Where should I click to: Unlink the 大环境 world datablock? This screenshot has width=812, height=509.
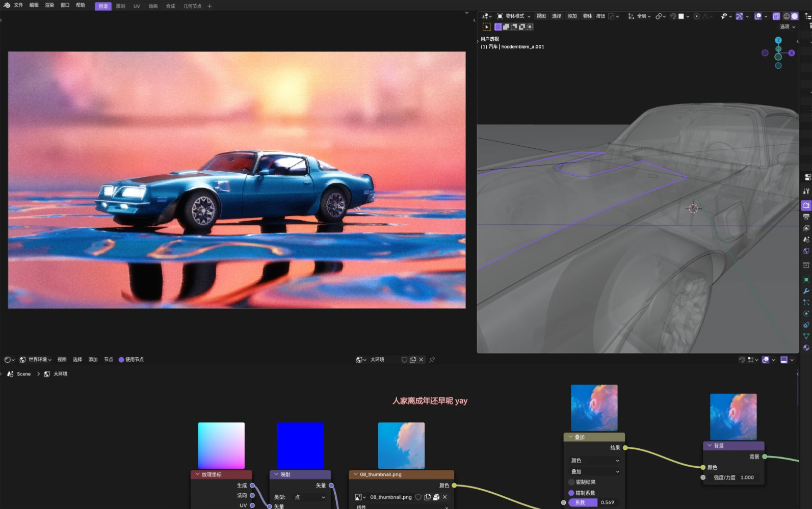[x=421, y=360]
